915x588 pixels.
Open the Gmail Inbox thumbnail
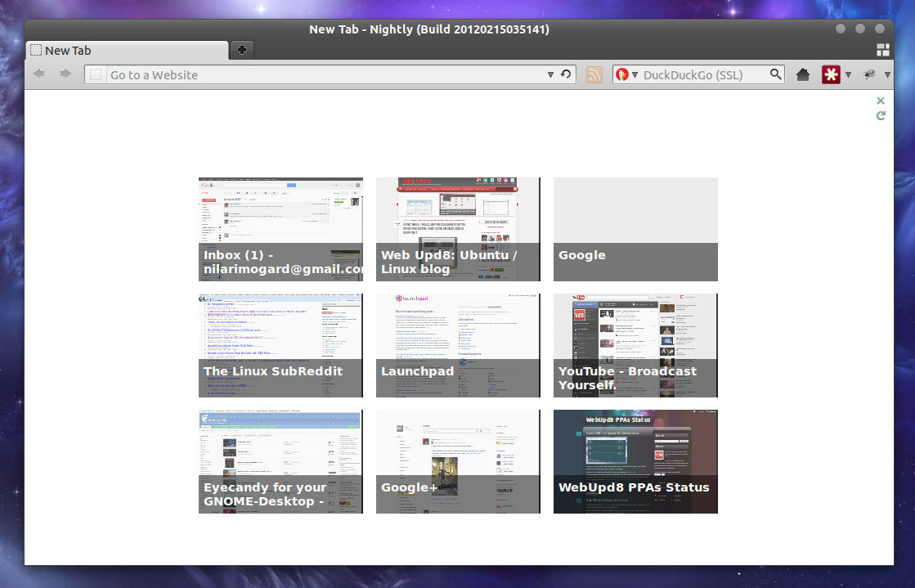pyautogui.click(x=280, y=230)
